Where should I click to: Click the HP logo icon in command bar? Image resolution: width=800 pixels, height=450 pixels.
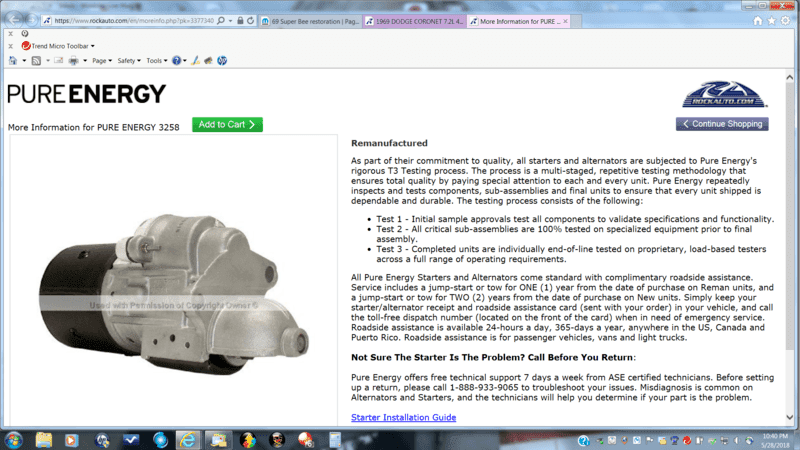pos(222,61)
